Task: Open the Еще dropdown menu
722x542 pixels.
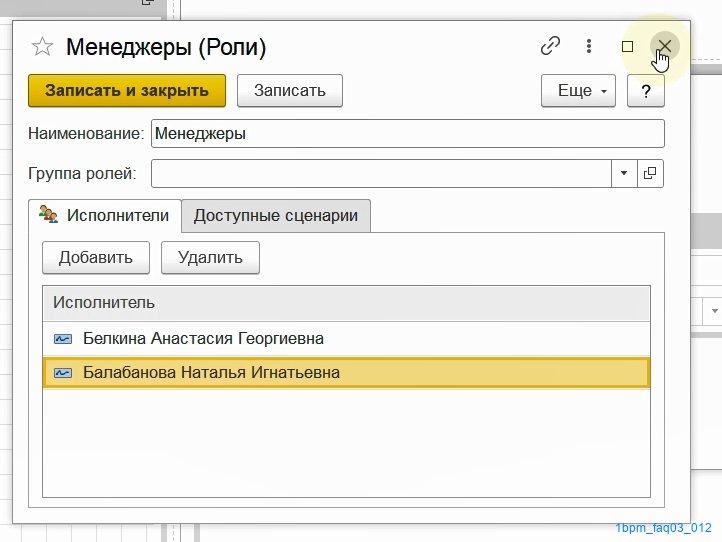Action: pos(578,91)
